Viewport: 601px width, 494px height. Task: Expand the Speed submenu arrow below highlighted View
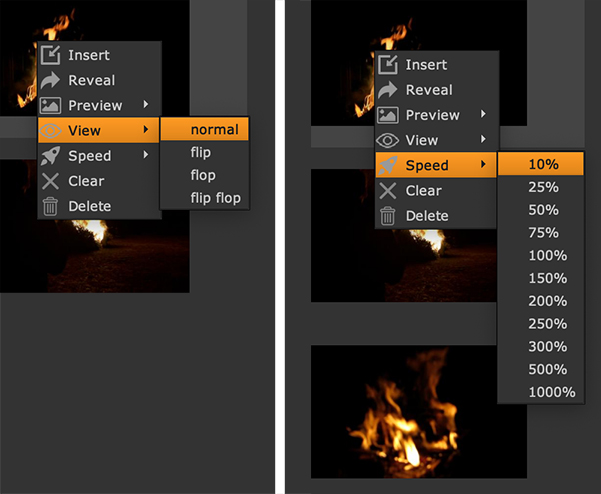146,156
